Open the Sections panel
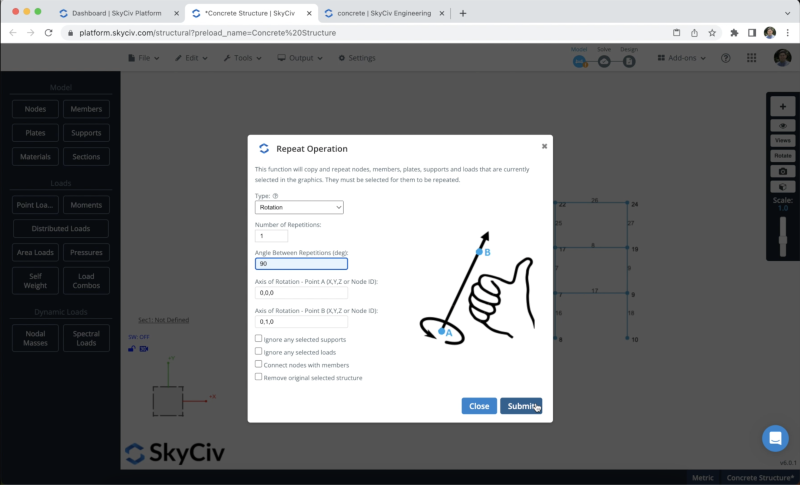Viewport: 800px width, 485px height. click(x=86, y=157)
